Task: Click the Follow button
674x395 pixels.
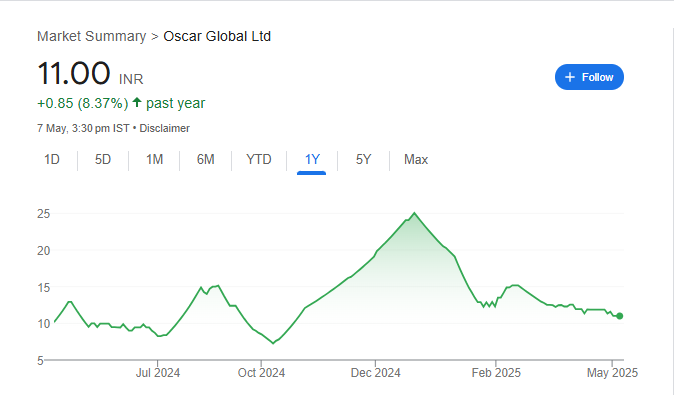Action: [x=589, y=77]
